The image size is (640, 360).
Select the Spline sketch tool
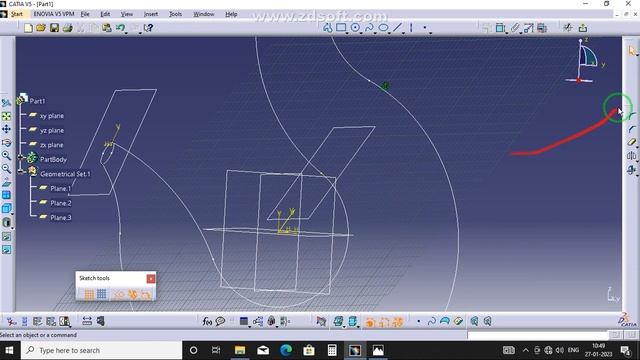coord(369,28)
